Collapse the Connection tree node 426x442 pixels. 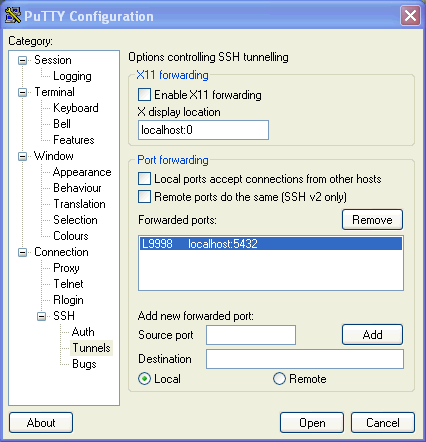(22, 252)
